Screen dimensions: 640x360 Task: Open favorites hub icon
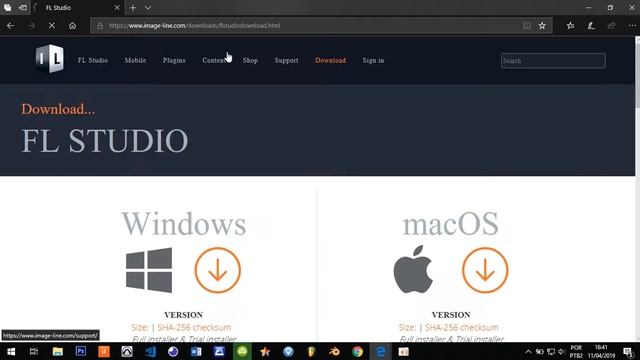click(x=571, y=26)
